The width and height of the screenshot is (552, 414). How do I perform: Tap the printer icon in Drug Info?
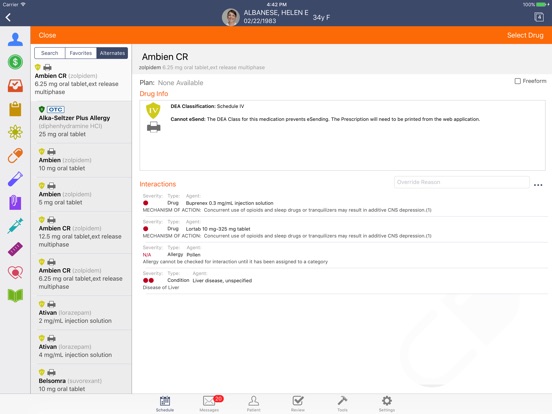click(x=153, y=127)
